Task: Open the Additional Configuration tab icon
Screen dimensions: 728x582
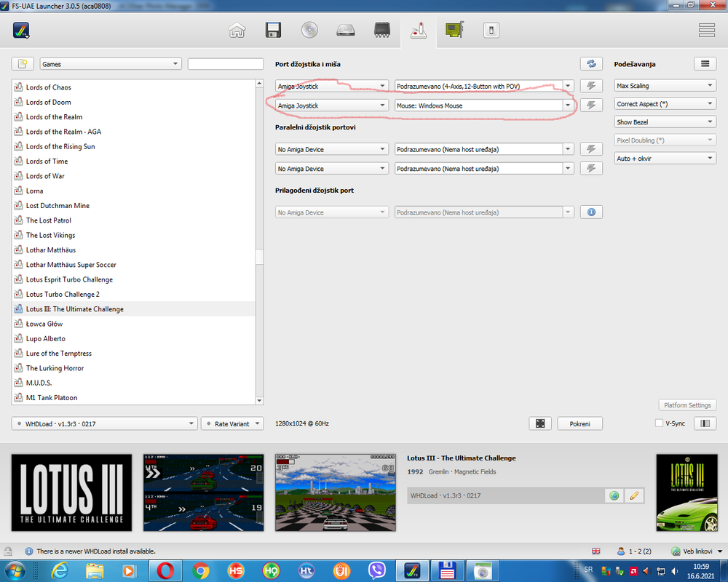Action: tap(491, 31)
